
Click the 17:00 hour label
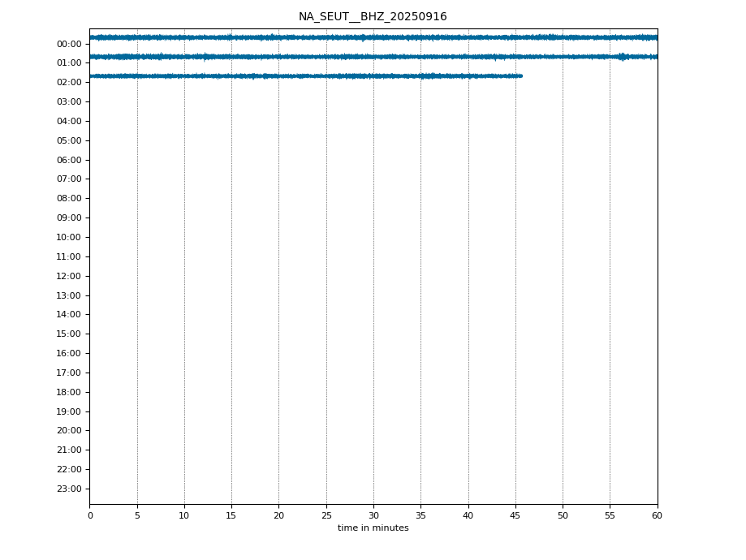(x=69, y=373)
